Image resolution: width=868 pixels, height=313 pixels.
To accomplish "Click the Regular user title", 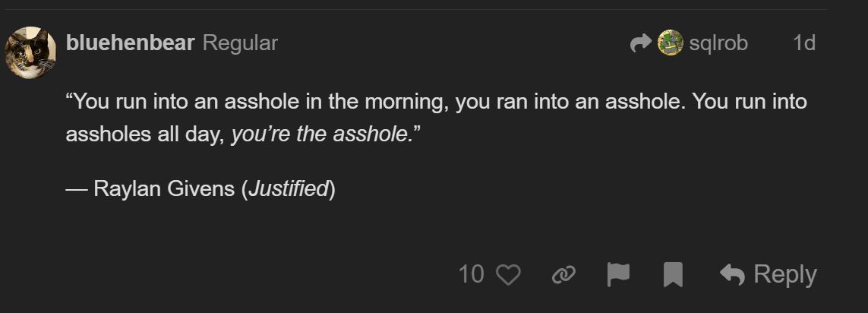I will 240,43.
